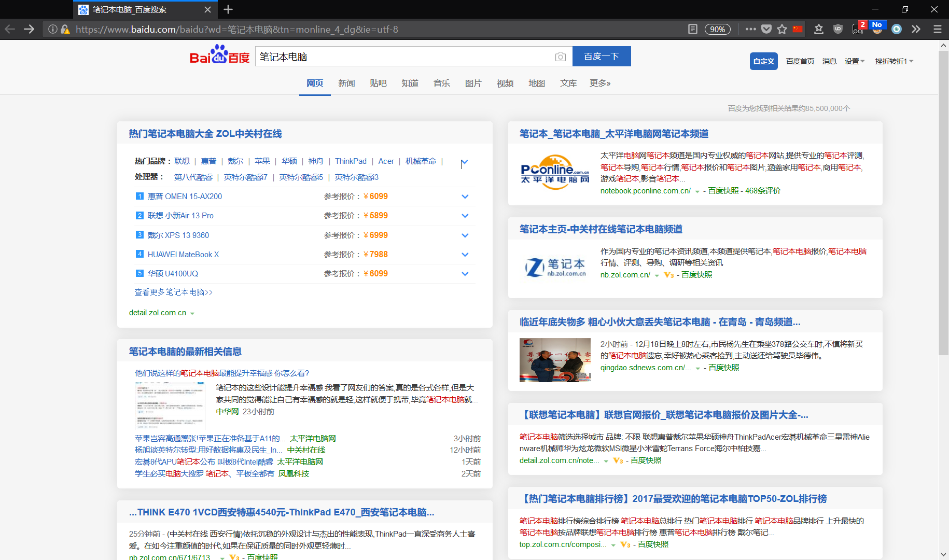Screen dimensions: 949x560
Task: Click the ZOL 笔记本 logo thumbnail
Action: pyautogui.click(x=555, y=267)
